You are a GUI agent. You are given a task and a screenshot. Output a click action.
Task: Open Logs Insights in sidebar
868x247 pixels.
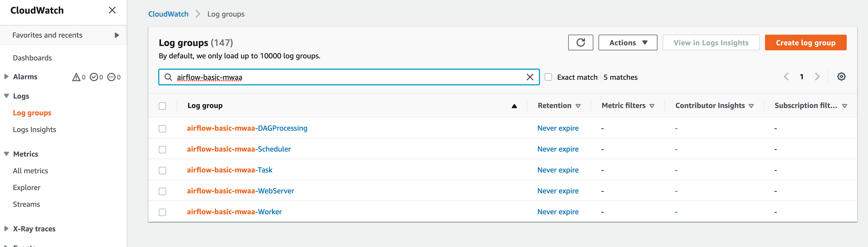(34, 129)
